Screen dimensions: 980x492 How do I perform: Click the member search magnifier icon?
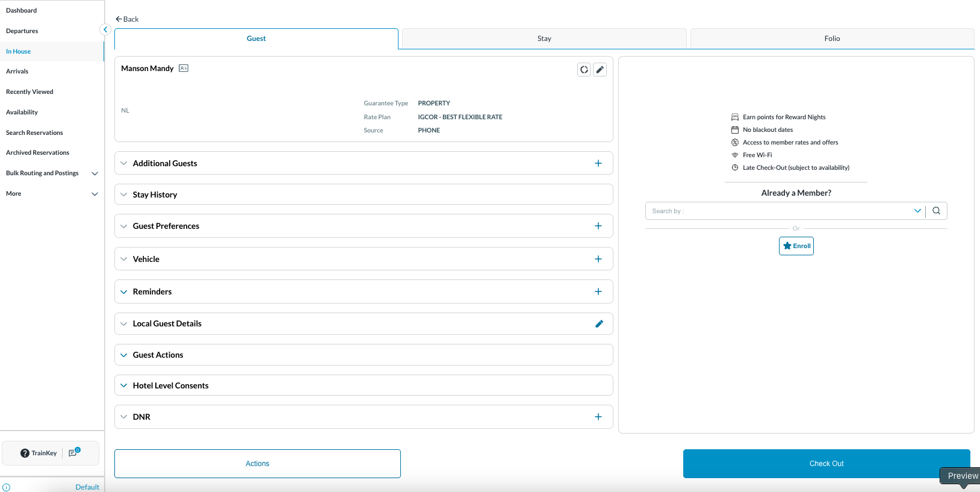(x=936, y=211)
